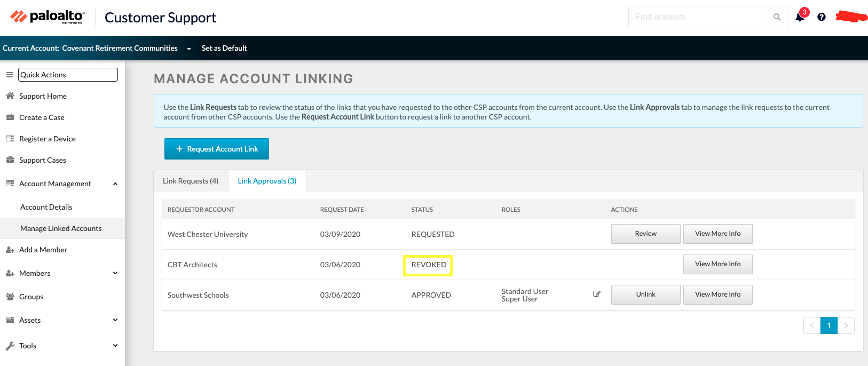
Task: Open the Current Account dropdown arrow
Action: [x=188, y=49]
